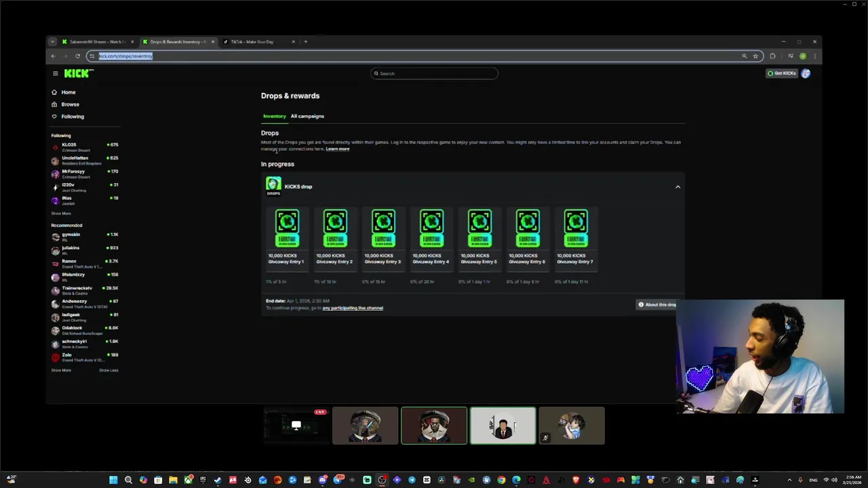
Task: Select the LIVE screen-share tile in the call bar
Action: [x=296, y=426]
